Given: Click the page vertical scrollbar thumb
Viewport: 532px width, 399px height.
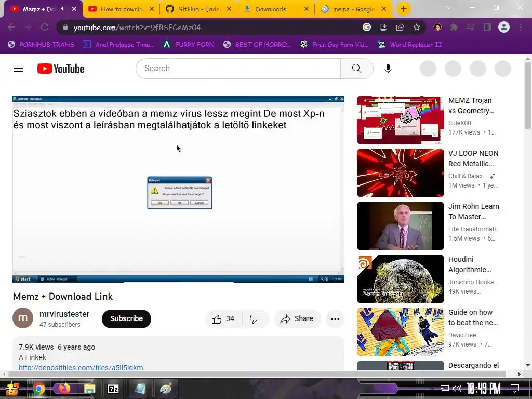Looking at the screenshot, I should pyautogui.click(x=528, y=96).
